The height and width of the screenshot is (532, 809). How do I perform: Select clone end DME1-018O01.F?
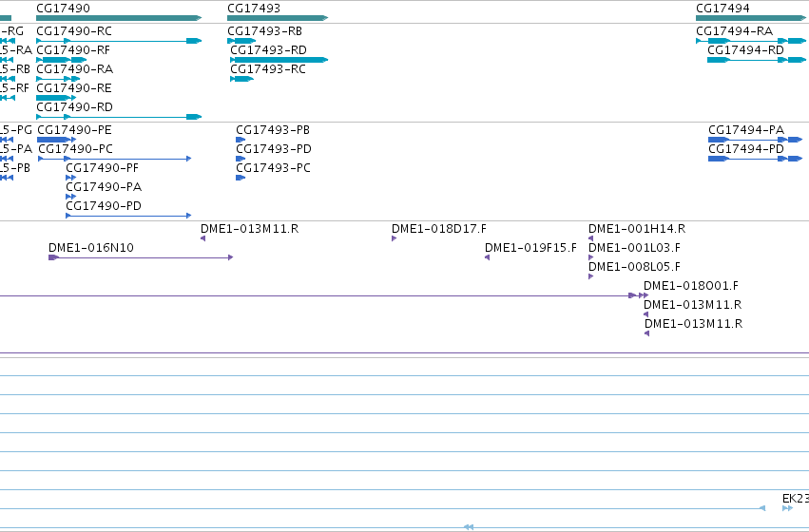click(x=691, y=286)
